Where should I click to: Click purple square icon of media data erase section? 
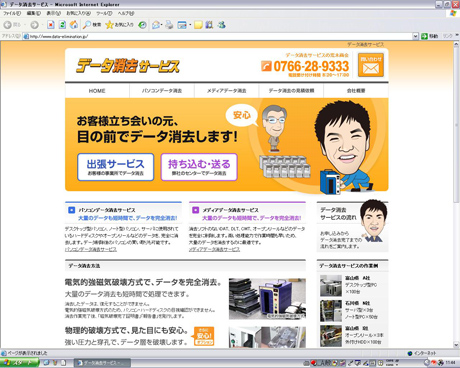(196, 210)
